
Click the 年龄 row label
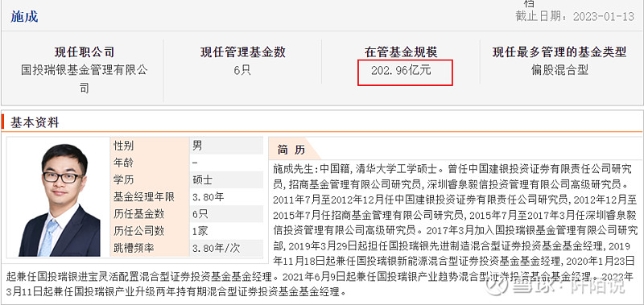click(x=124, y=163)
